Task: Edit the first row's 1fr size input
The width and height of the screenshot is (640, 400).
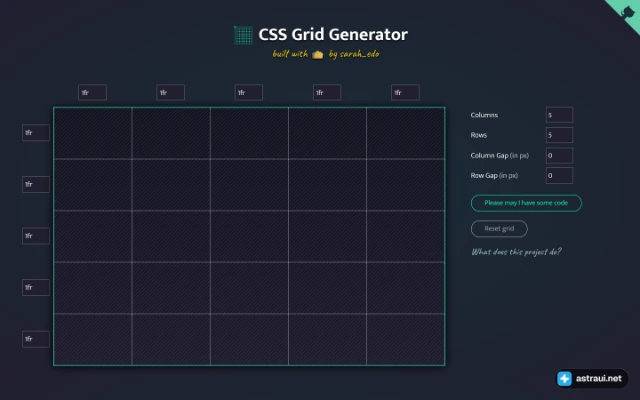Action: tap(36, 133)
